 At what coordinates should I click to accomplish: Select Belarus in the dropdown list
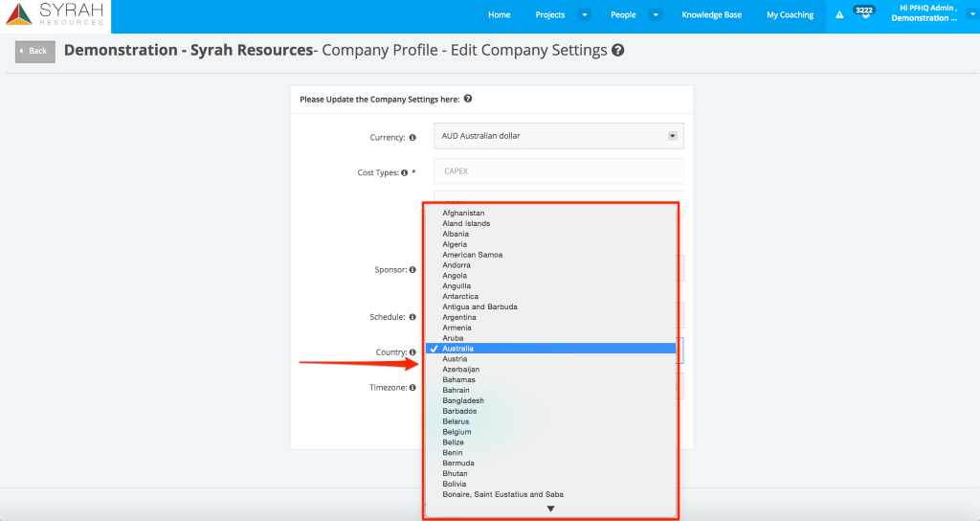[x=550, y=421]
